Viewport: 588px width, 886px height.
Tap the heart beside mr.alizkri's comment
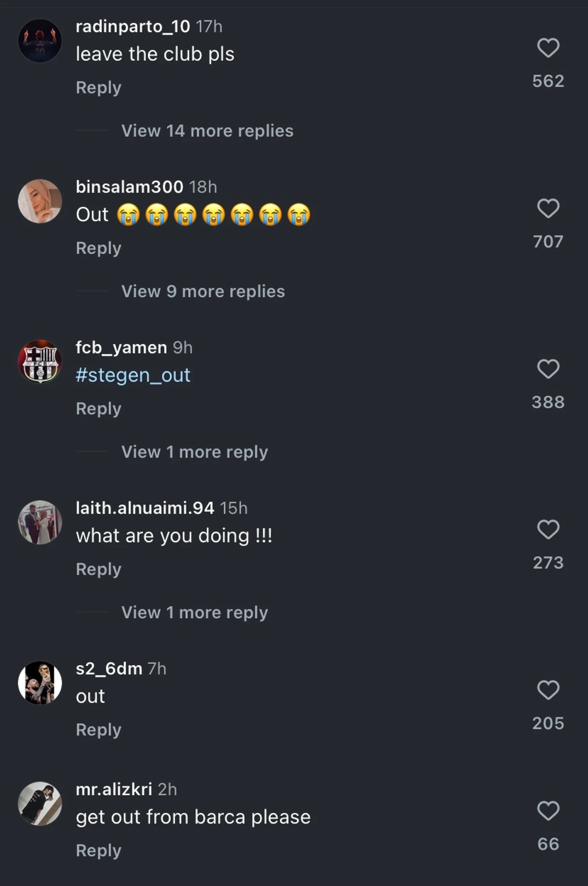click(x=548, y=810)
